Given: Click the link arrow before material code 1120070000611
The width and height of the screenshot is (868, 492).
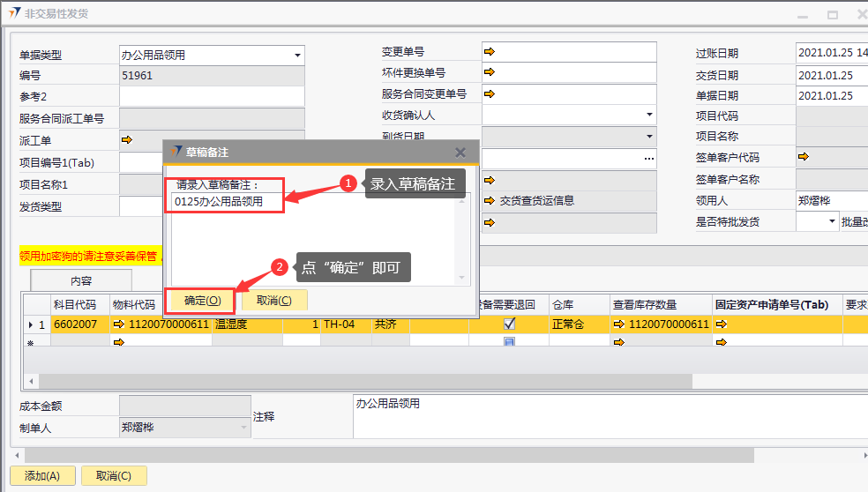Looking at the screenshot, I should [119, 324].
